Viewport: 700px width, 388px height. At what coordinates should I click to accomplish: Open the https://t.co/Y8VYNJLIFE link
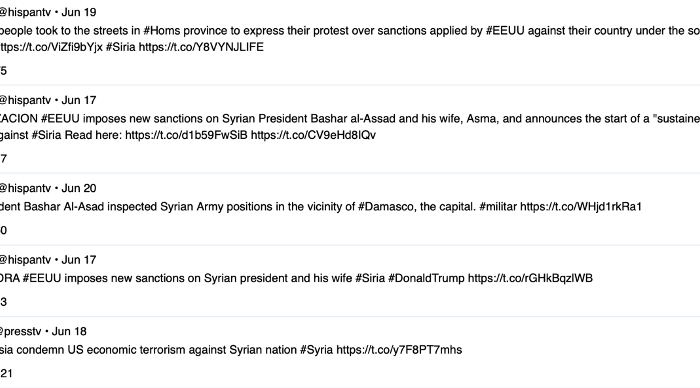tap(201, 47)
